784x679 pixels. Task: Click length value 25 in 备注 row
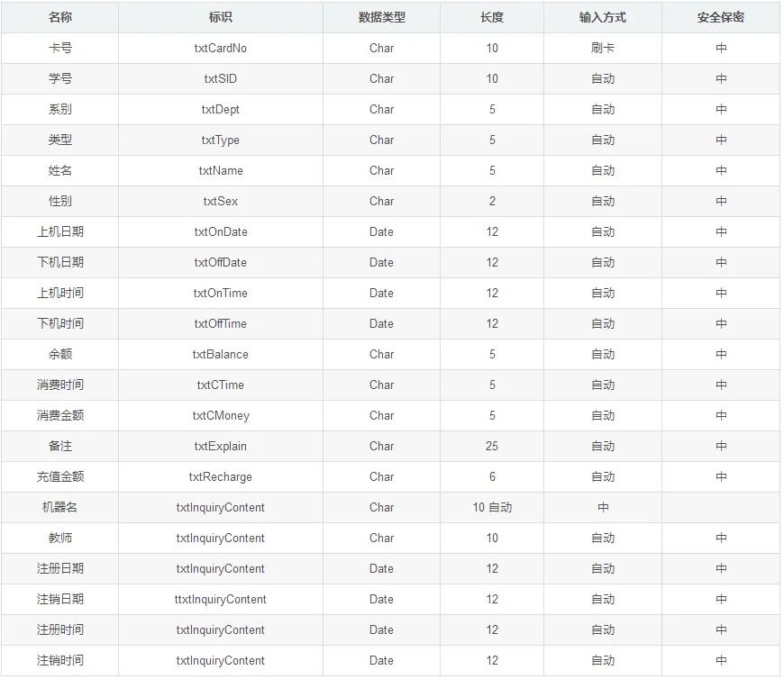[x=492, y=446]
